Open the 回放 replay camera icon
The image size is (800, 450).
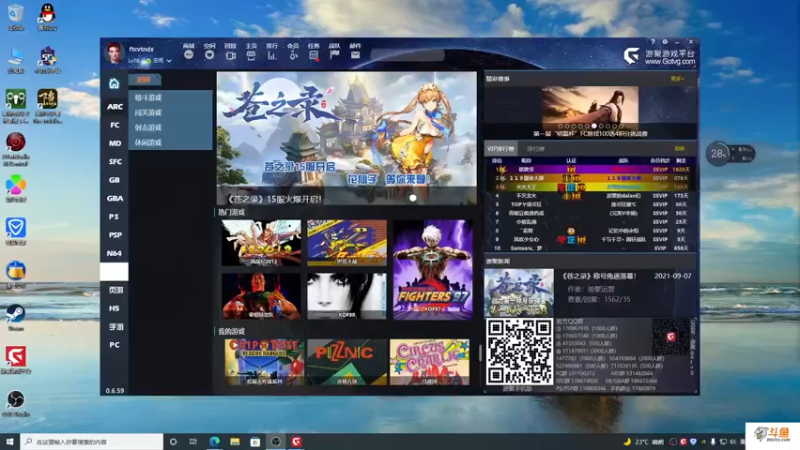point(230,55)
